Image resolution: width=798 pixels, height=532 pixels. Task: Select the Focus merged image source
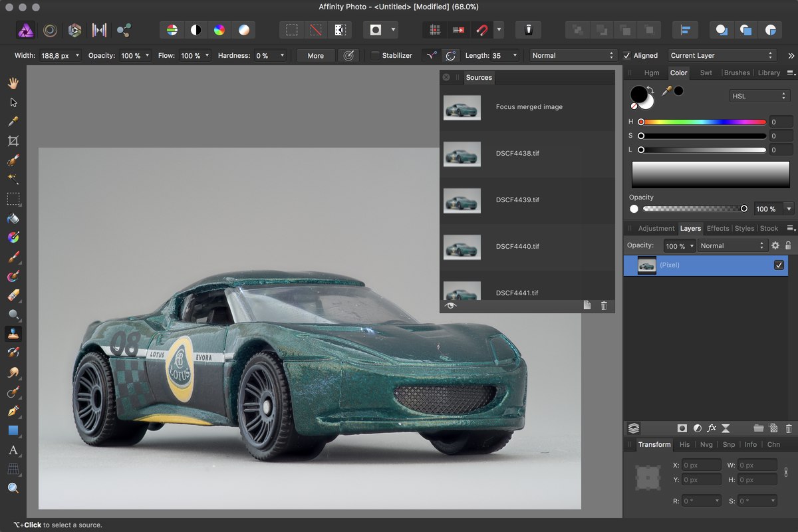tap(527, 107)
